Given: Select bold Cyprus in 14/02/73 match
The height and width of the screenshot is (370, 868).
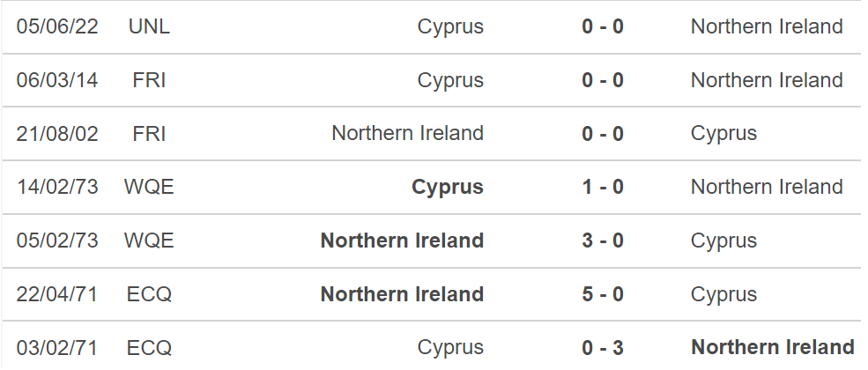Looking at the screenshot, I should point(448,188).
